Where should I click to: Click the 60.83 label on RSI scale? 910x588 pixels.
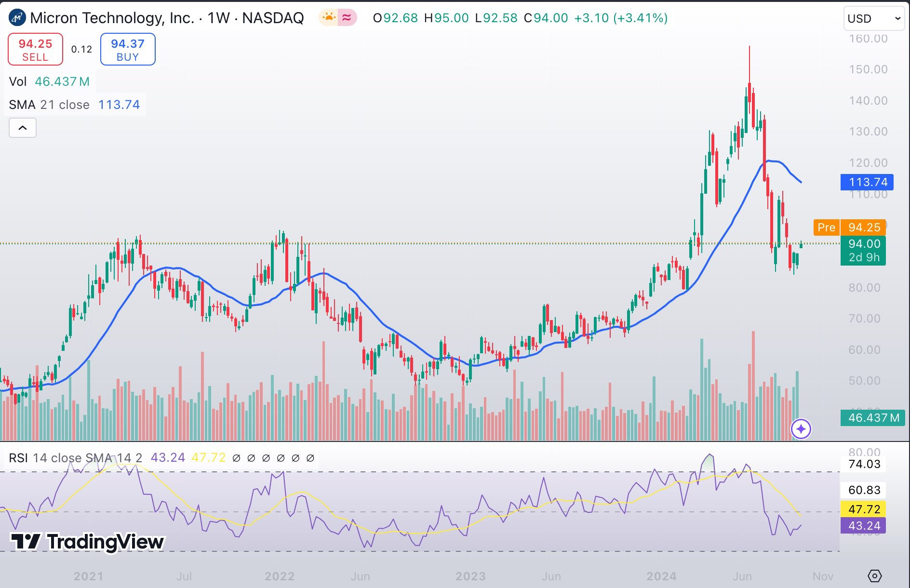[x=864, y=490]
